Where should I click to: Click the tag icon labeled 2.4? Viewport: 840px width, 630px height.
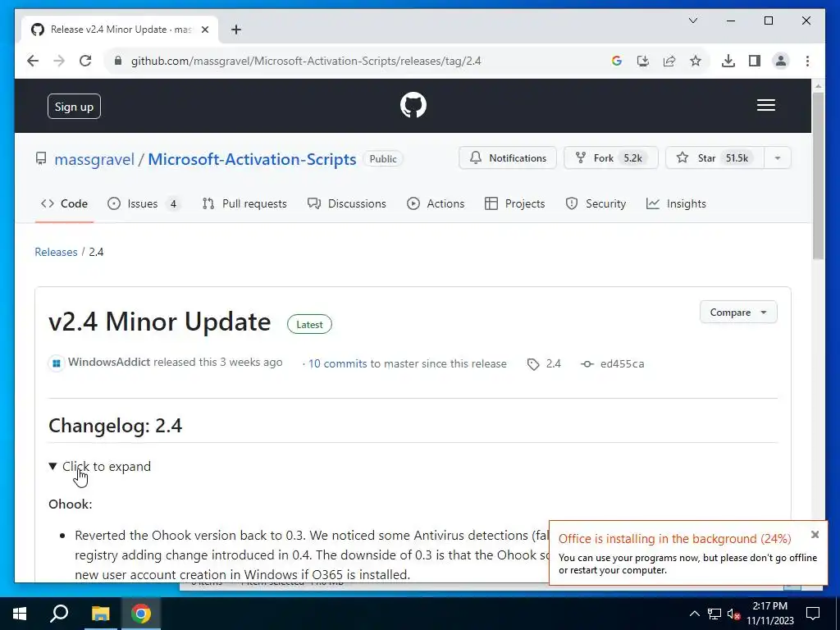coord(532,364)
